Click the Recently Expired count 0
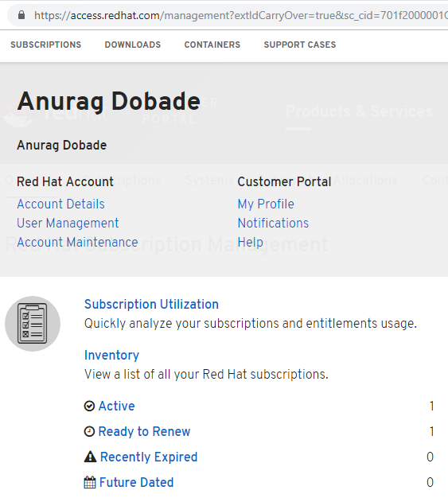 430,457
